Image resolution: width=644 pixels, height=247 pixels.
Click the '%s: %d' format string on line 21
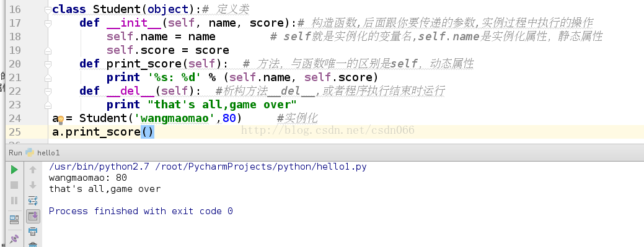[175, 77]
